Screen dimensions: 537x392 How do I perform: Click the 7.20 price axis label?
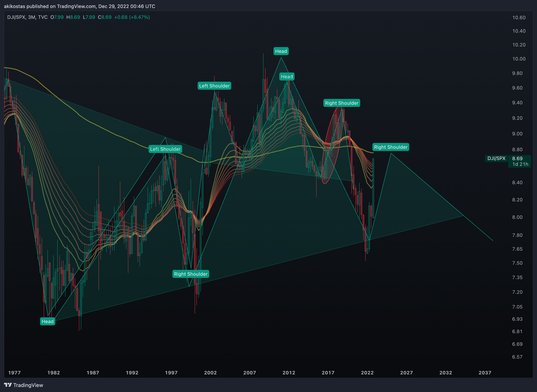pos(517,292)
